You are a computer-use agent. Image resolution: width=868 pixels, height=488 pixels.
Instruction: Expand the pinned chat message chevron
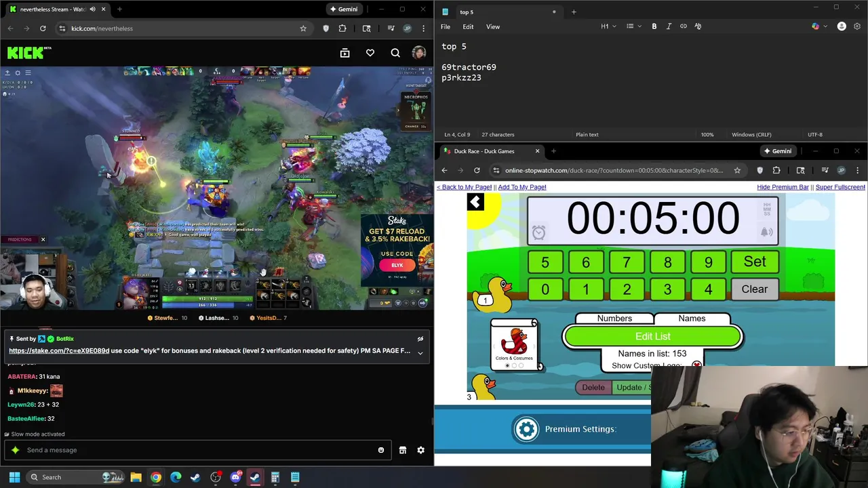click(420, 352)
